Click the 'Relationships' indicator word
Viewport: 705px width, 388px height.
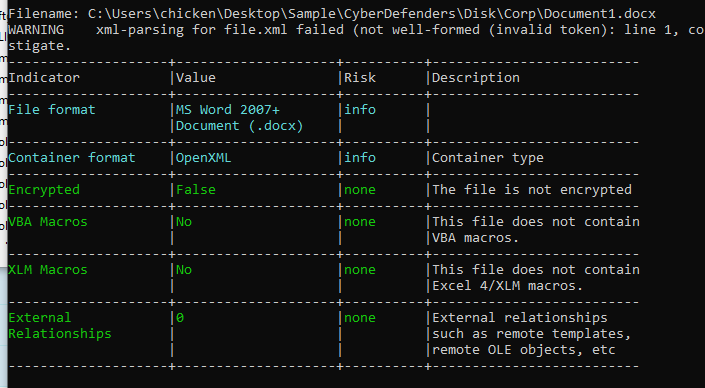(x=60, y=334)
